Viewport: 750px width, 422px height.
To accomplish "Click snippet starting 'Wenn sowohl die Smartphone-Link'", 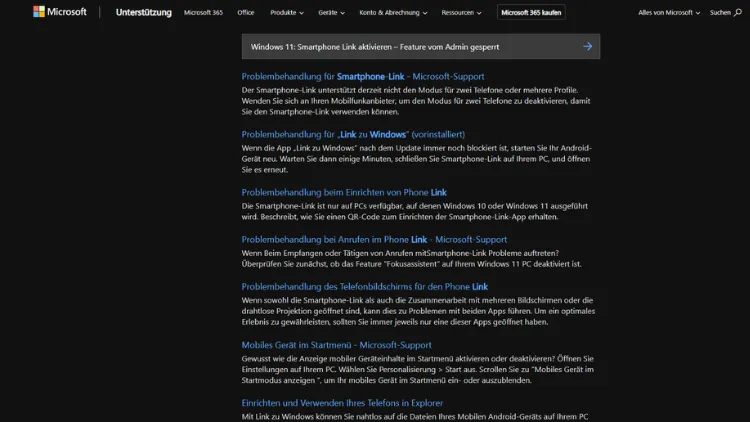I will point(418,311).
